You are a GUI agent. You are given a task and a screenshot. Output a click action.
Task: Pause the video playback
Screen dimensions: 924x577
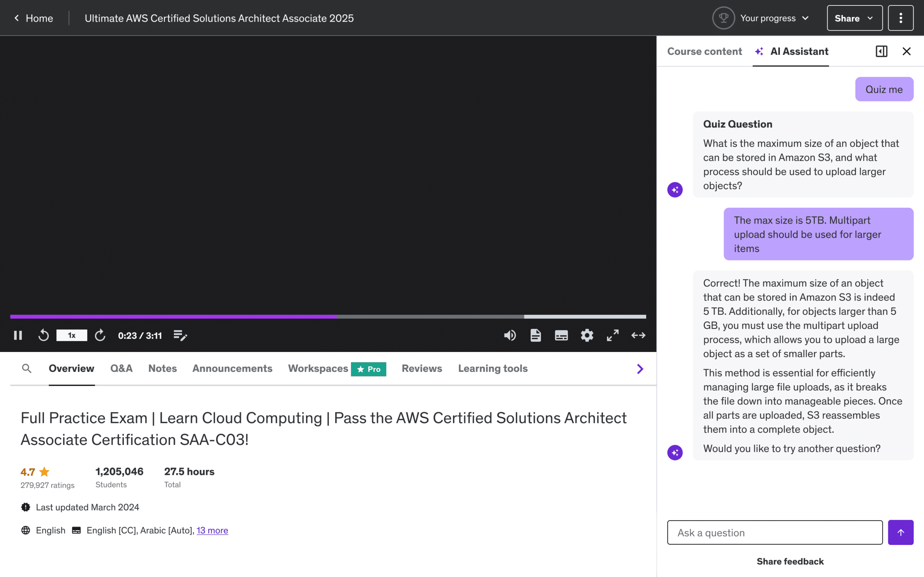(18, 335)
